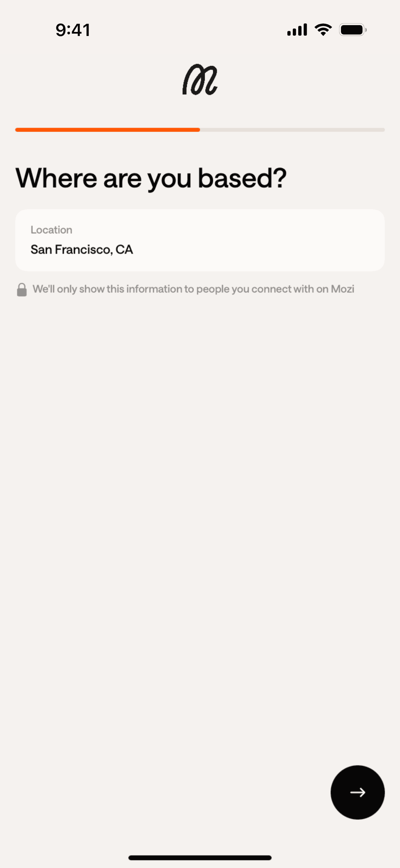Click the orange filled part of the progress bar

[107, 130]
